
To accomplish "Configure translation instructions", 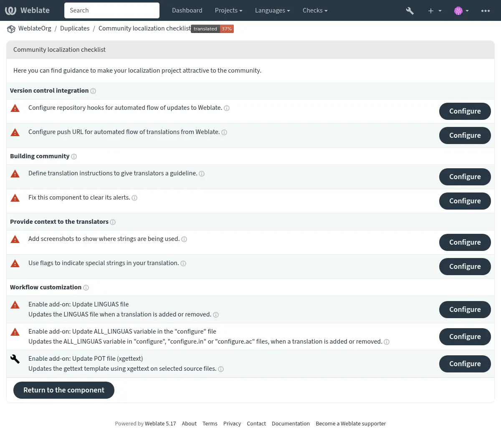I will [x=465, y=177].
